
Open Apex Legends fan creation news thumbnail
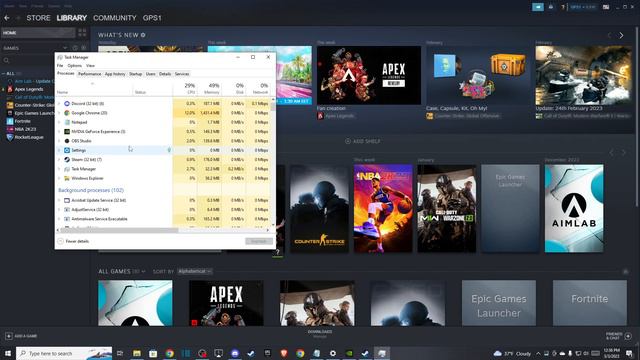369,75
